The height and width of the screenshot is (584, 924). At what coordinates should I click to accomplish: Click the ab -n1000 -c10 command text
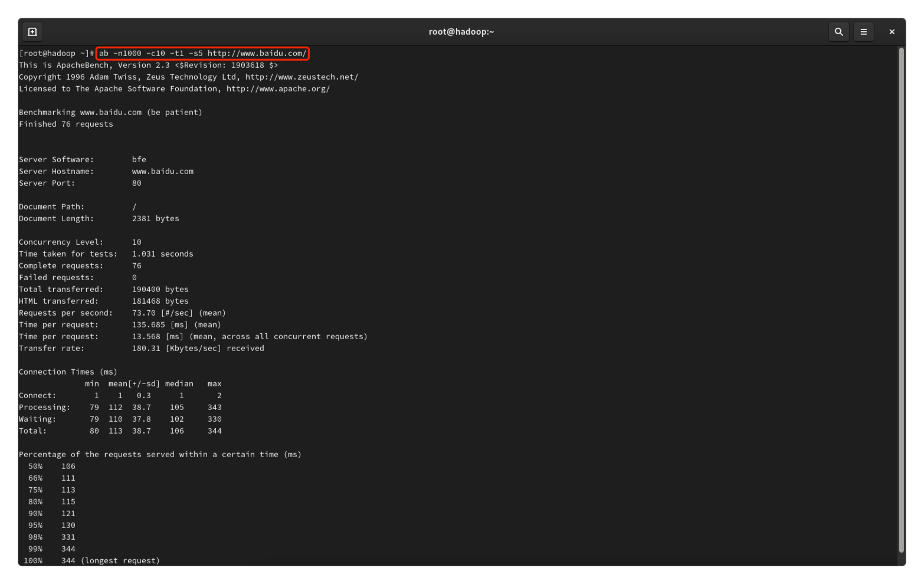point(202,54)
